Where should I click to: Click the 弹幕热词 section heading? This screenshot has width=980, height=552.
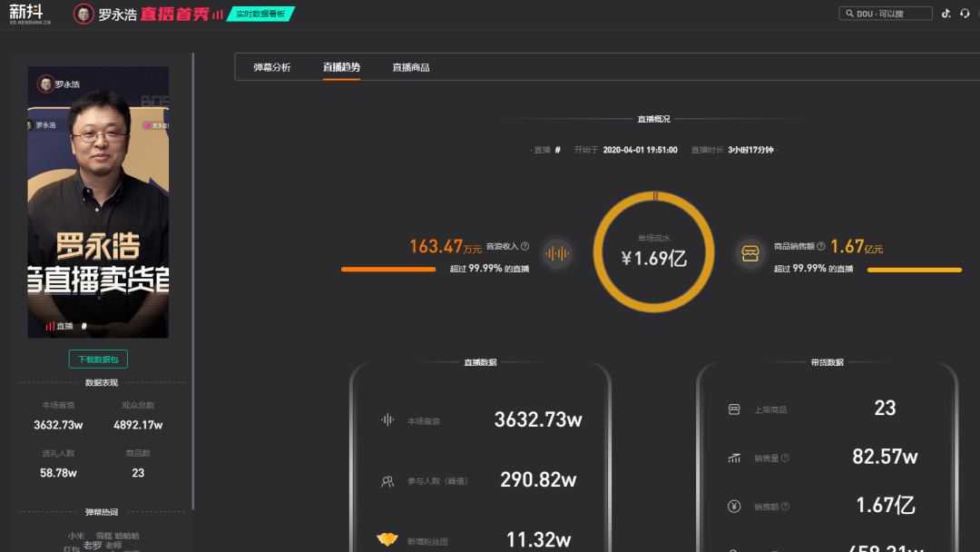coord(102,512)
